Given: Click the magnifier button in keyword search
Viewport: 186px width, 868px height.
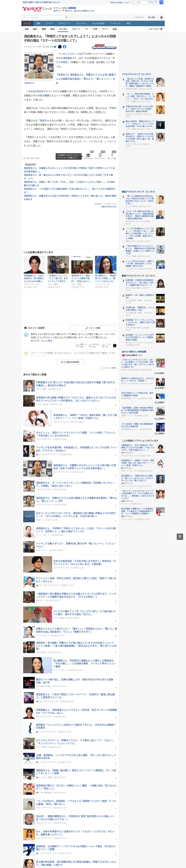Looking at the screenshot, I should click(66, 18).
